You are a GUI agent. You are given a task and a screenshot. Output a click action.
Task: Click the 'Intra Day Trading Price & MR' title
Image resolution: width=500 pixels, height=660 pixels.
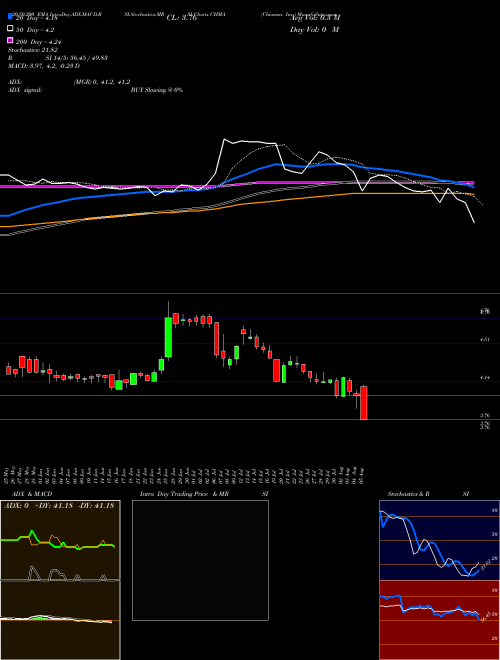point(185,494)
